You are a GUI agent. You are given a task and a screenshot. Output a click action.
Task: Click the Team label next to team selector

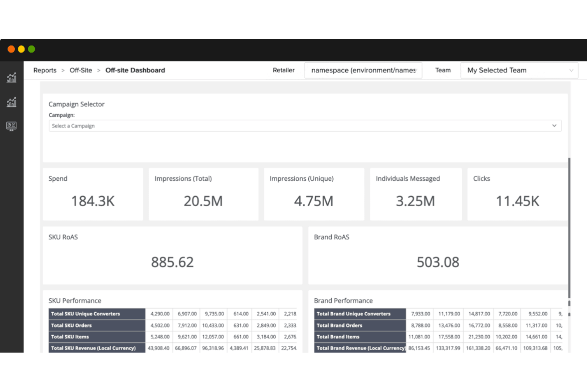point(443,70)
